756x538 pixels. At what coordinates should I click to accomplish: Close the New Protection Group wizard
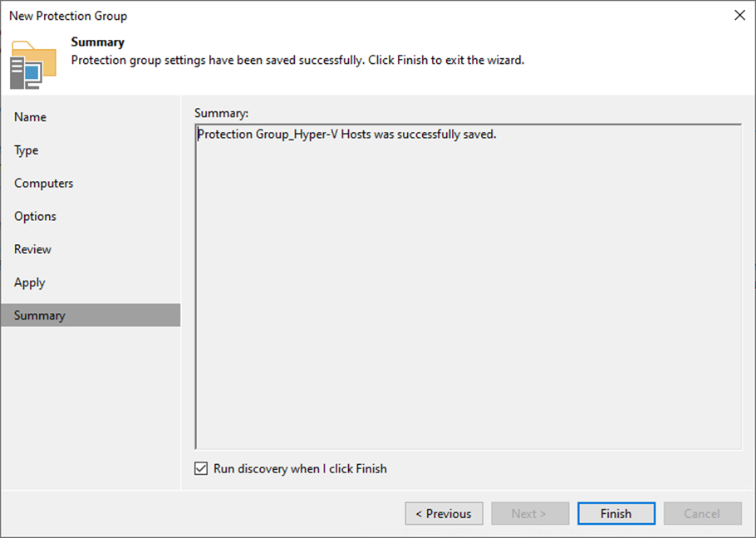point(739,16)
